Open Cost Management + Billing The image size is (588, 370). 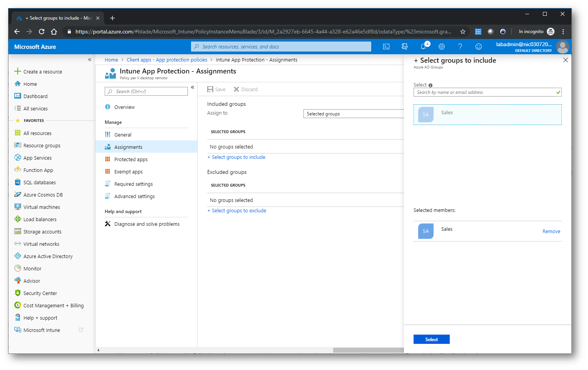[x=54, y=305]
